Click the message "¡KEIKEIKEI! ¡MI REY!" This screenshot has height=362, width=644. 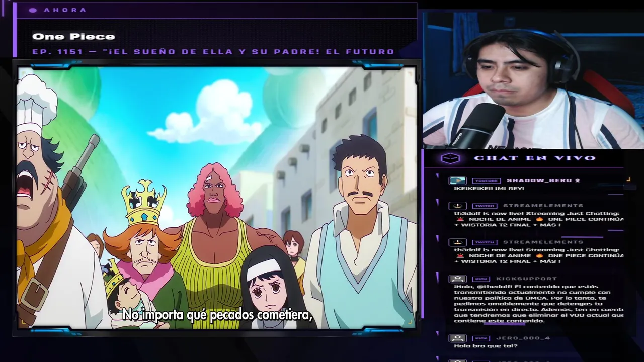coord(489,189)
